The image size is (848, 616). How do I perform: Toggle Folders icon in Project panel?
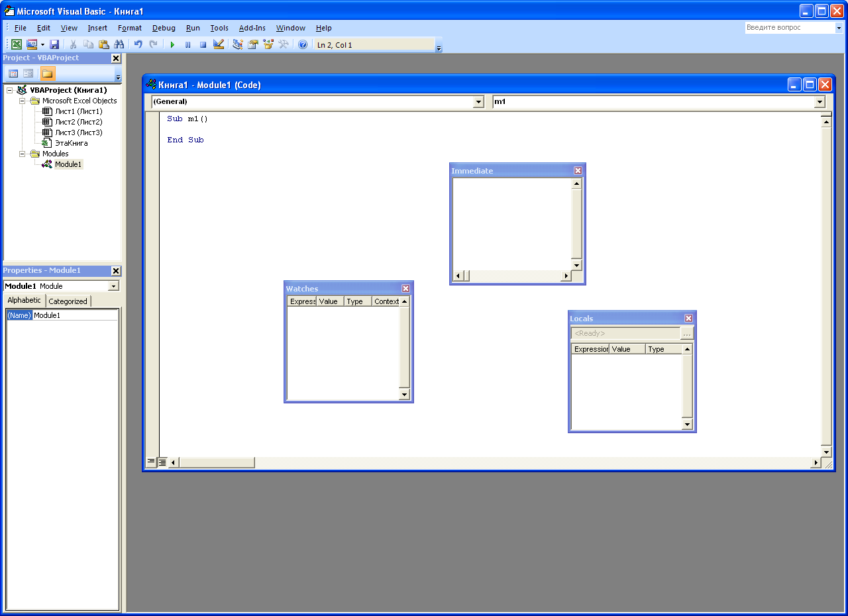[x=48, y=74]
